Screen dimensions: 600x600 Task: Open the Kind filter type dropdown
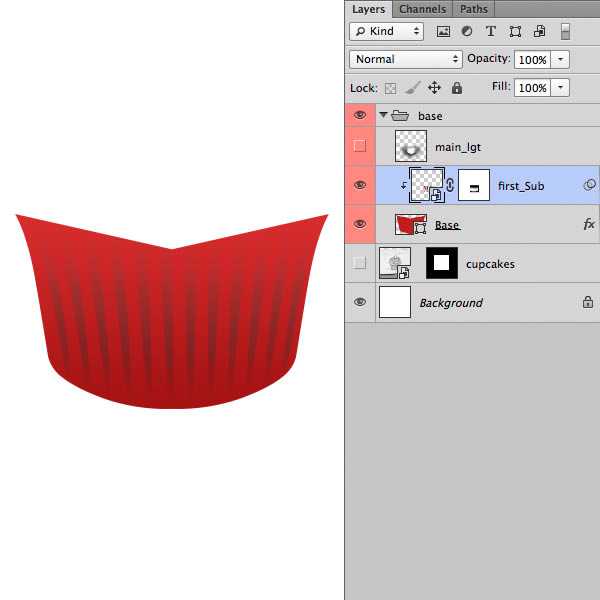point(388,32)
